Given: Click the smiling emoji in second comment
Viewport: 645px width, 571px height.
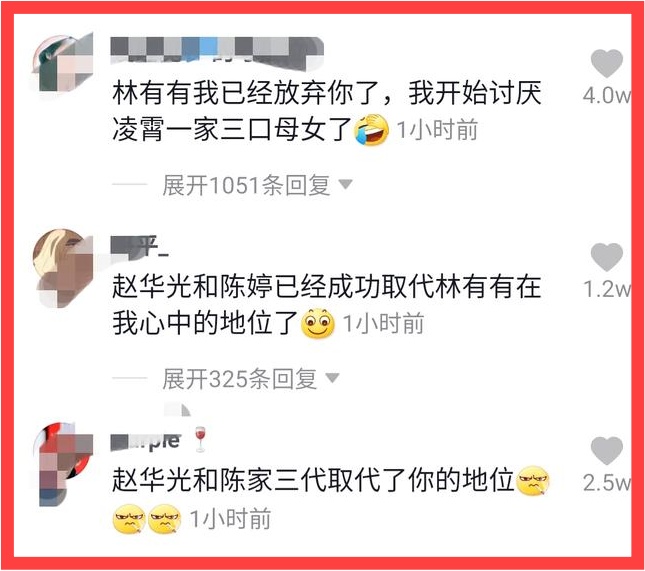Looking at the screenshot, I should tap(318, 323).
